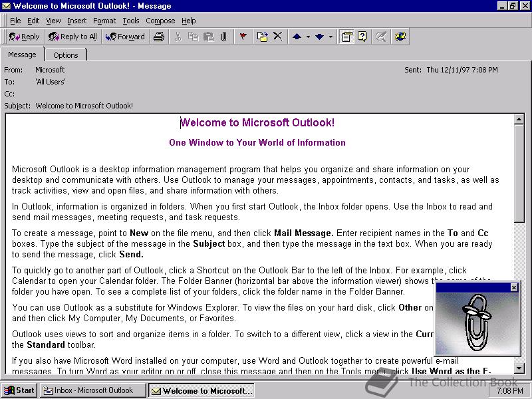Open Next Item dropdown arrow

point(331,37)
